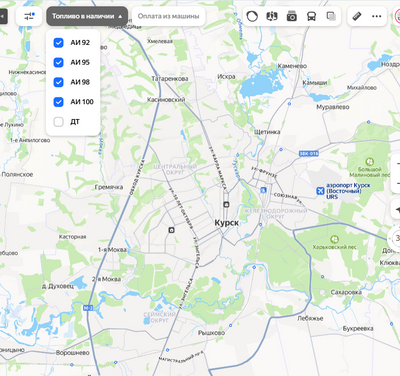Image resolution: width=400 pixels, height=376 pixels.
Task: Click the Гремячка place label
Action: click(109, 187)
